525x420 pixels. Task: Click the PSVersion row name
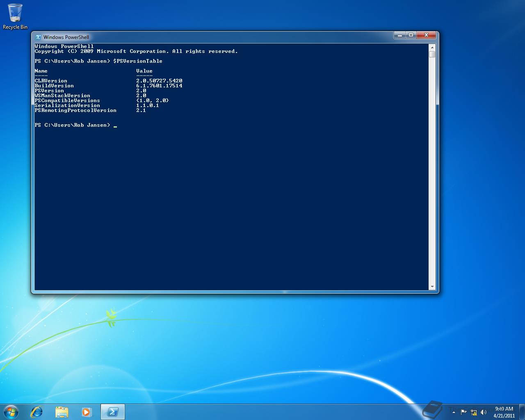tap(49, 91)
